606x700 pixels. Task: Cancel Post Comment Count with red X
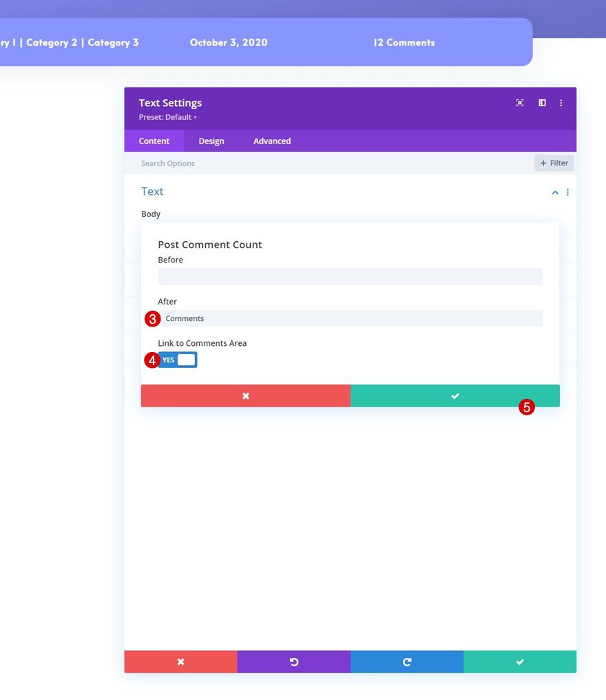[x=245, y=395]
